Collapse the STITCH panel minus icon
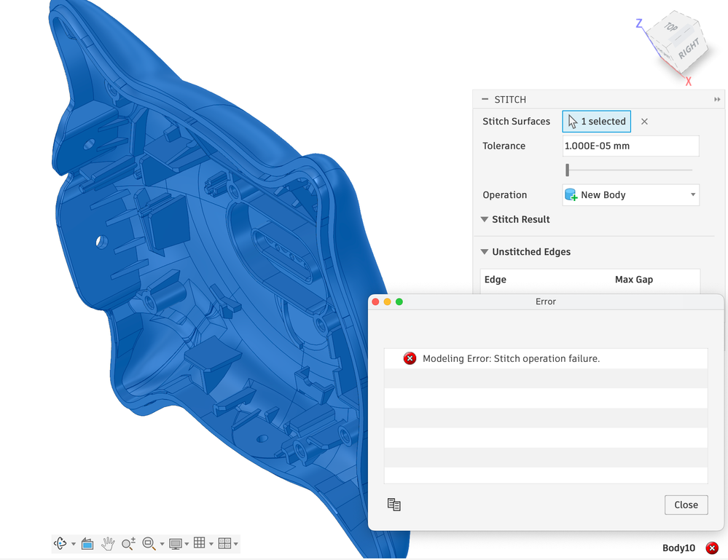Image resolution: width=728 pixels, height=560 pixels. point(485,99)
